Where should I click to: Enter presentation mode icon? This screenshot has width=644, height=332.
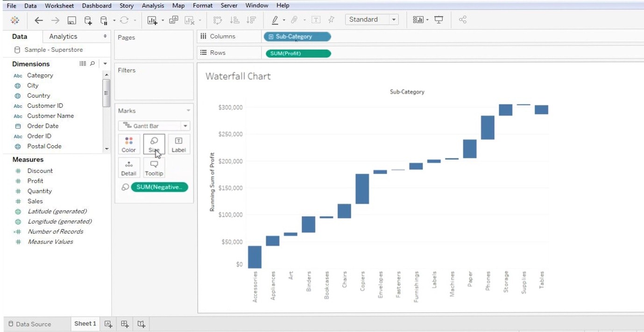tap(439, 20)
